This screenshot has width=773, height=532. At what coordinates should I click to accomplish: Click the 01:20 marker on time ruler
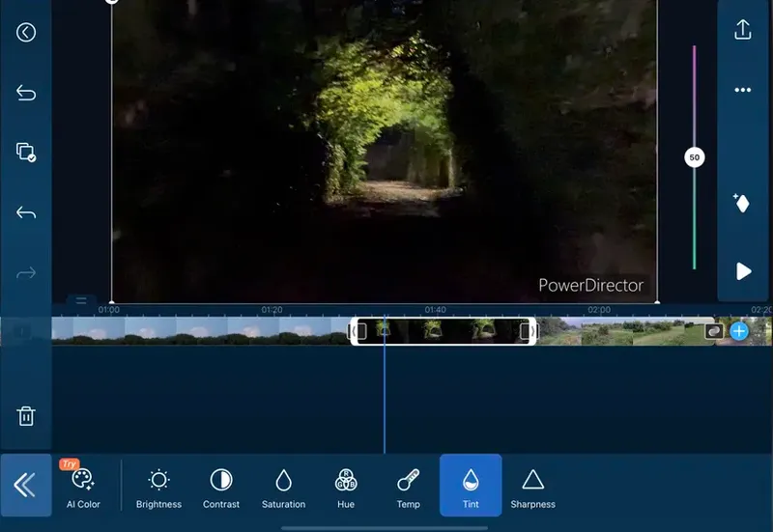tap(272, 310)
